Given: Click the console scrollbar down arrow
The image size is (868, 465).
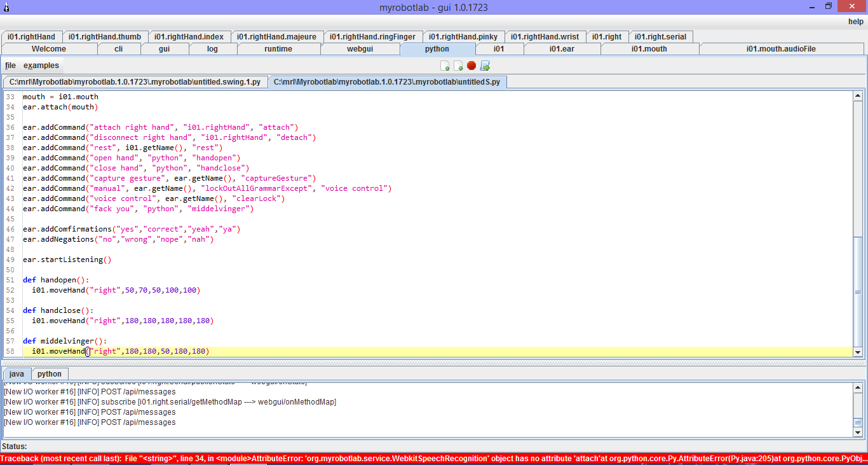Looking at the screenshot, I should [x=858, y=433].
